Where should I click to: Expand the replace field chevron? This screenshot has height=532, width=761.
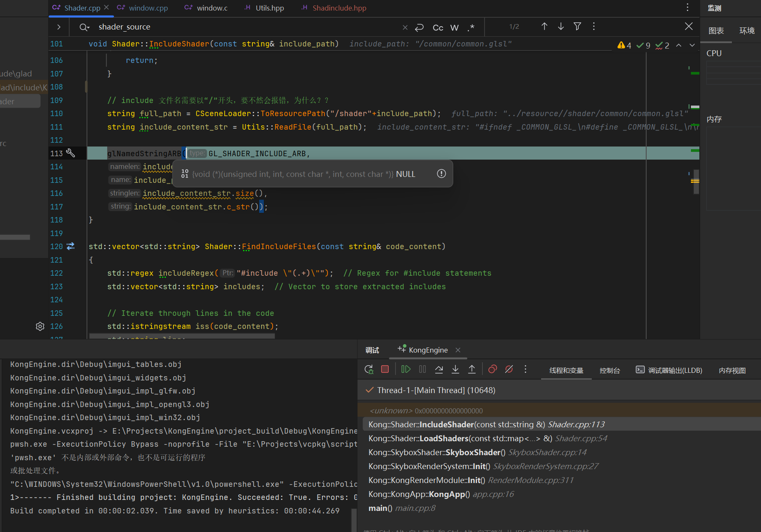59,27
